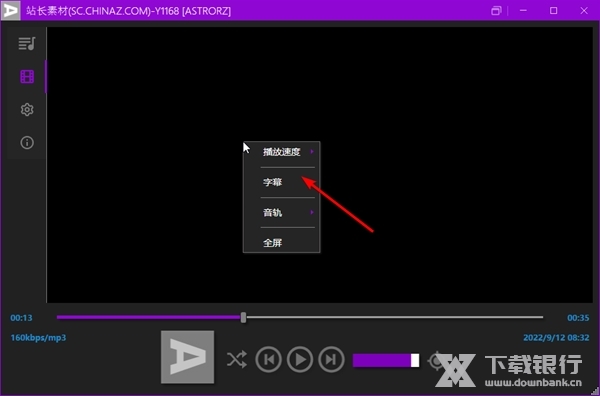Skip to the previous track

268,359
